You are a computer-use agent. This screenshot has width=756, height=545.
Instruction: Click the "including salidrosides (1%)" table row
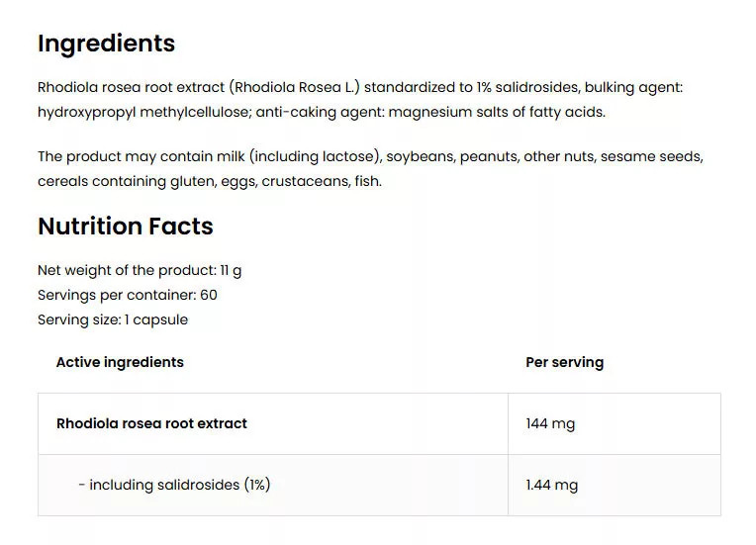179,485
